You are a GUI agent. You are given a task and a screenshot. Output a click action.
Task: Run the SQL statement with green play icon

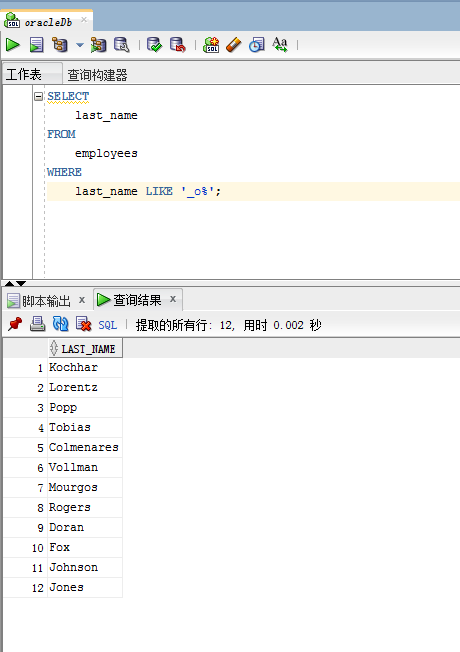(x=12, y=44)
